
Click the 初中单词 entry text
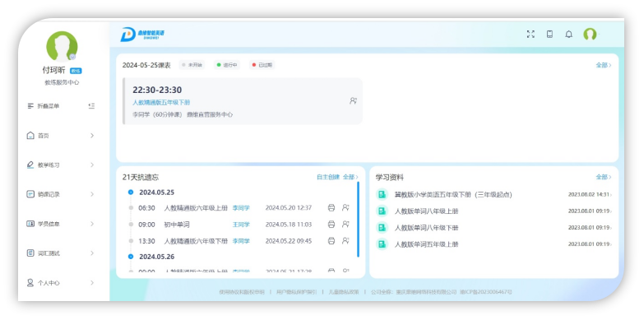point(177,225)
